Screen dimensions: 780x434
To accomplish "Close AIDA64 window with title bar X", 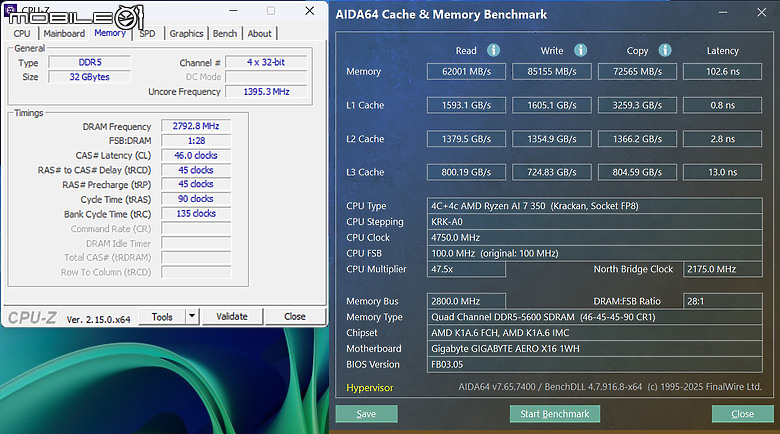I will click(x=762, y=12).
